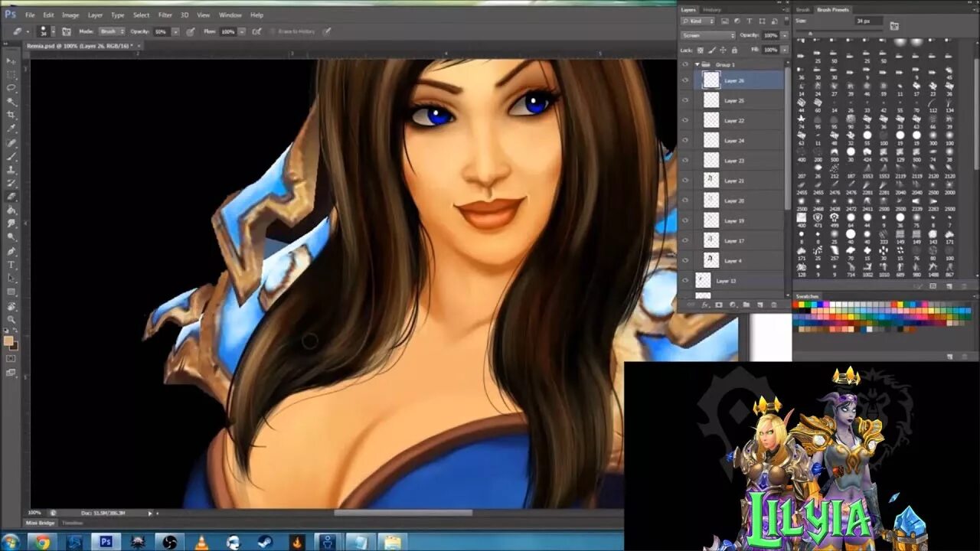
Task: Open the Window menu
Action: [x=230, y=15]
